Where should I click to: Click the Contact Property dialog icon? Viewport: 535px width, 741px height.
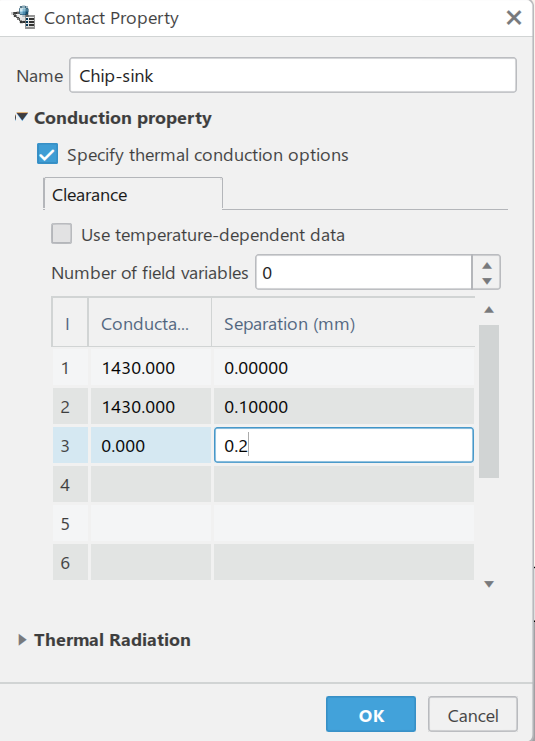(x=24, y=17)
